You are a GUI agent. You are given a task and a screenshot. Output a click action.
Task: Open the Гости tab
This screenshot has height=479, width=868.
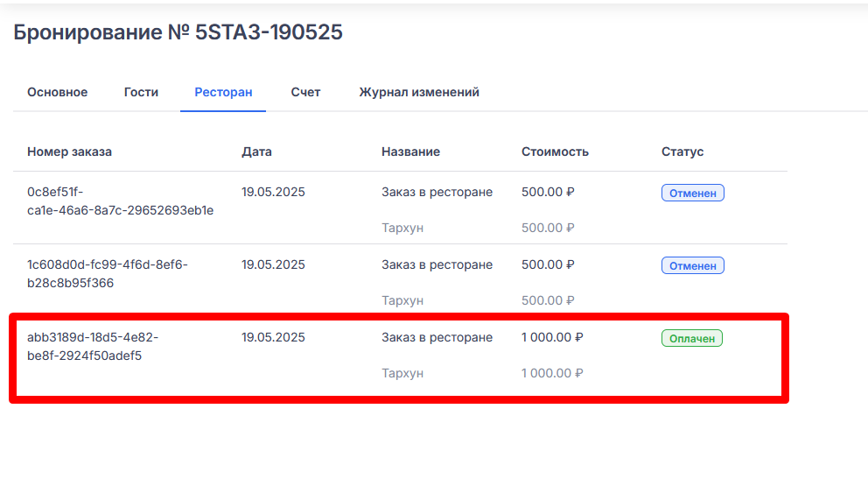pyautogui.click(x=141, y=92)
